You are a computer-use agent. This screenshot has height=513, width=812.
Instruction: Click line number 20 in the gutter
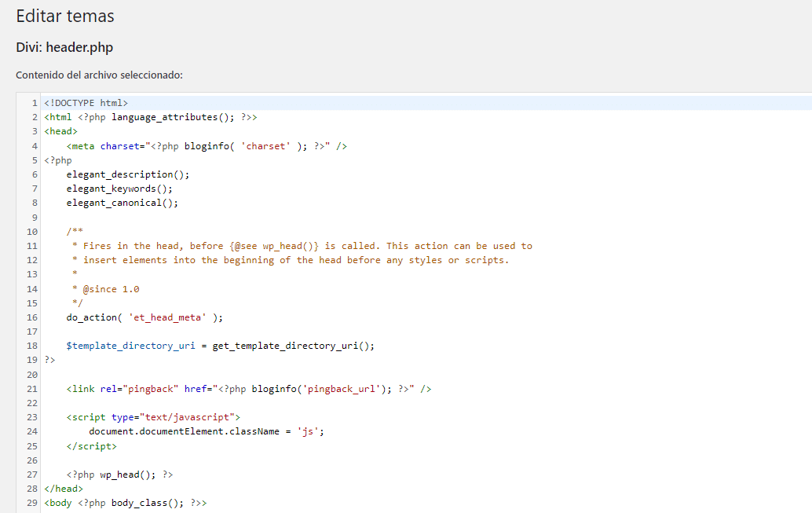coord(32,375)
